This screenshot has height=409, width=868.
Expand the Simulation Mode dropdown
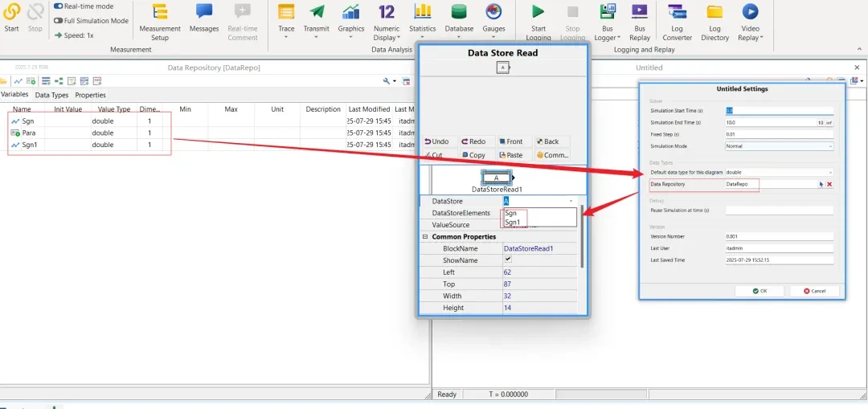(x=829, y=146)
